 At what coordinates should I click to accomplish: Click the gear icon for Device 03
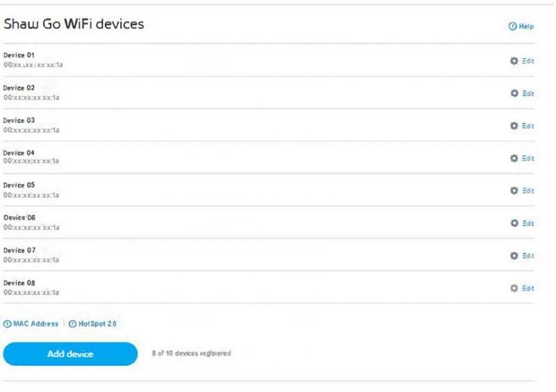(x=514, y=126)
